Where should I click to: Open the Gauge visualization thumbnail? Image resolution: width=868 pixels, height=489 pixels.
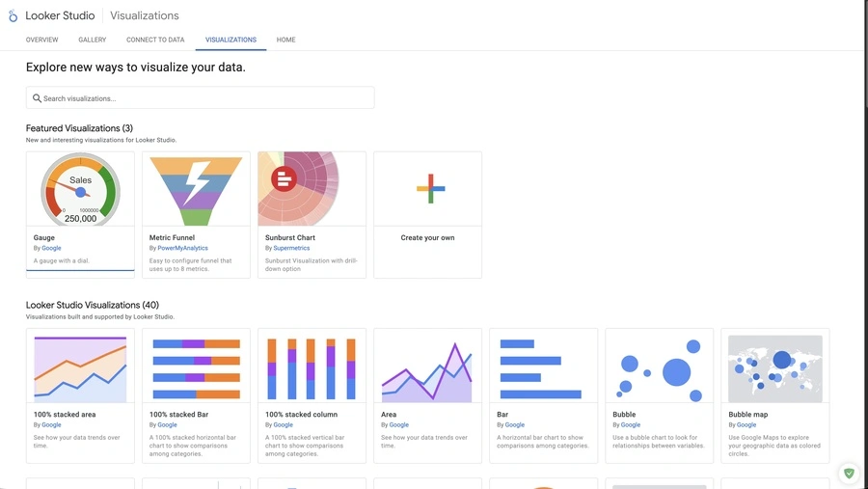click(x=80, y=189)
